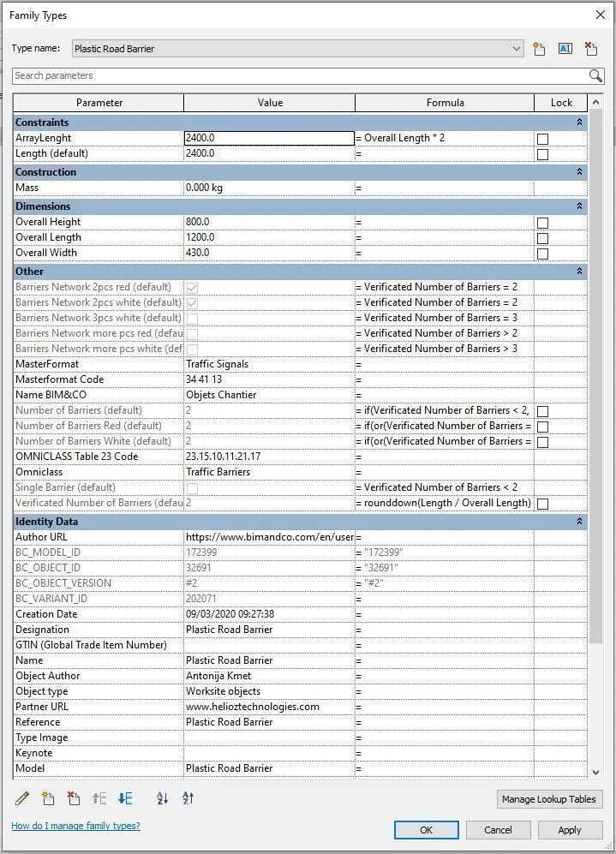The width and height of the screenshot is (616, 854).
Task: Close the Family Types dialog
Action: [x=601, y=15]
